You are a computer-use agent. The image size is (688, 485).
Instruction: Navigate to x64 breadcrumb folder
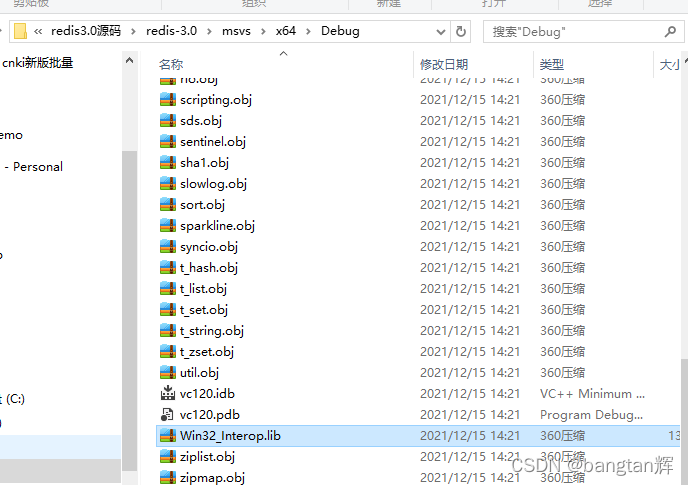pyautogui.click(x=286, y=31)
